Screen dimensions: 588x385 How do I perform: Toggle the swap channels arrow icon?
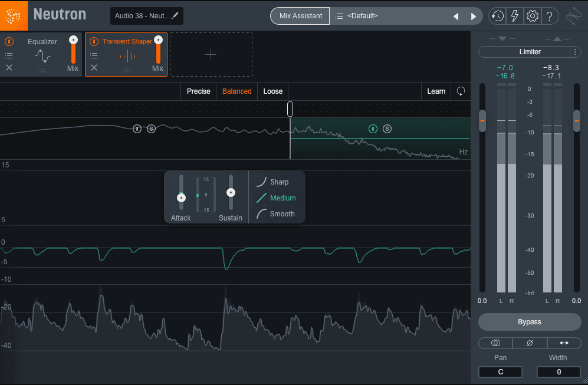pos(564,343)
